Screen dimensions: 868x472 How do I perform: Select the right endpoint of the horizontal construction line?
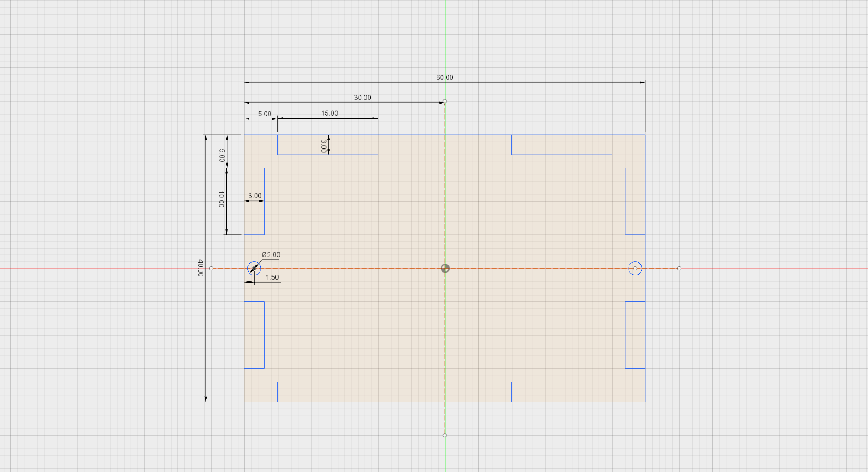679,268
